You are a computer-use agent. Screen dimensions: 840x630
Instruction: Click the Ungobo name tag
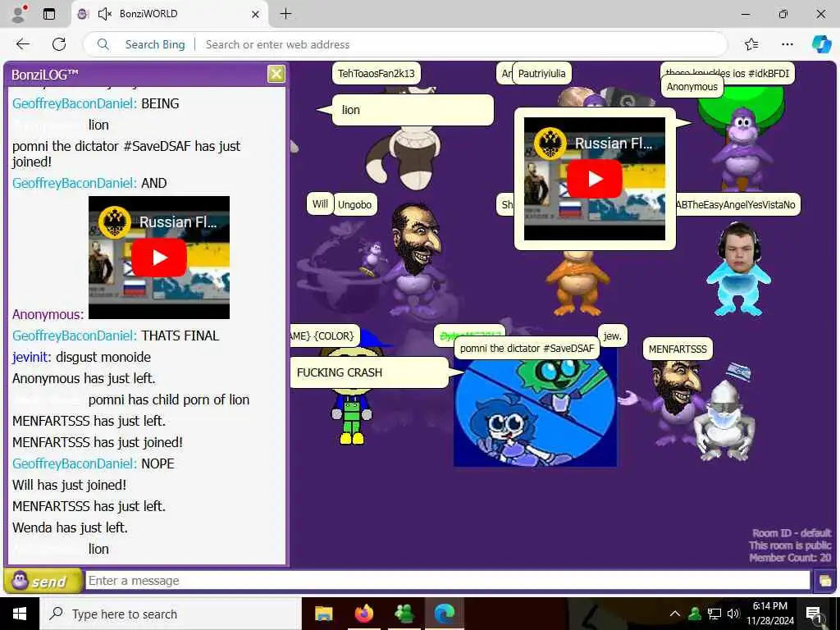354,204
